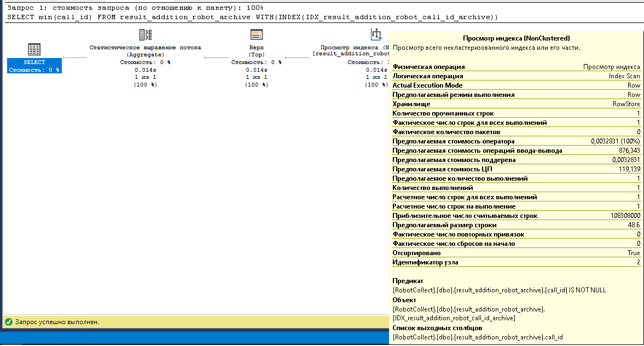This screenshot has width=644, height=346.
Task: Click the green success checkmark icon
Action: click(8, 322)
